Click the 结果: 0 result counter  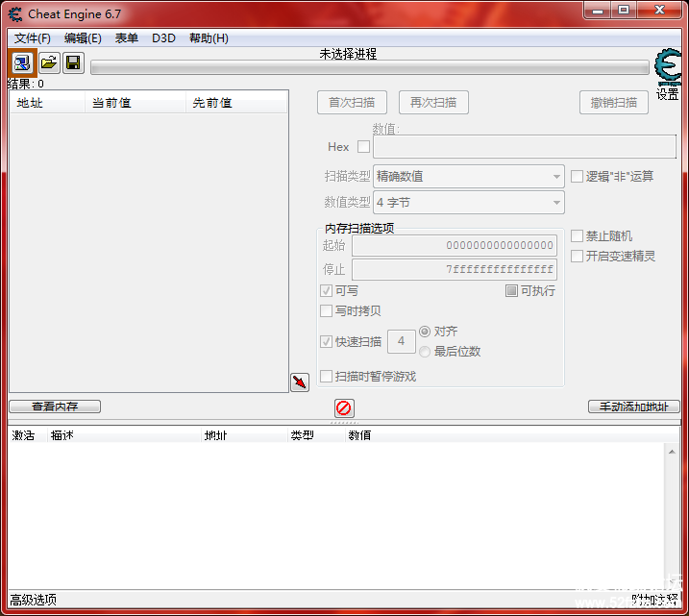26,84
